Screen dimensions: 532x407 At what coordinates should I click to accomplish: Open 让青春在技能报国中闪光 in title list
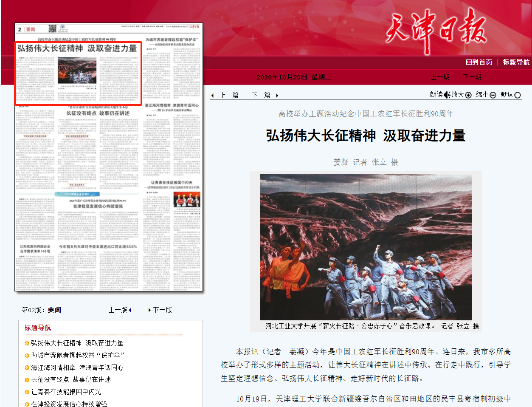(x=66, y=392)
